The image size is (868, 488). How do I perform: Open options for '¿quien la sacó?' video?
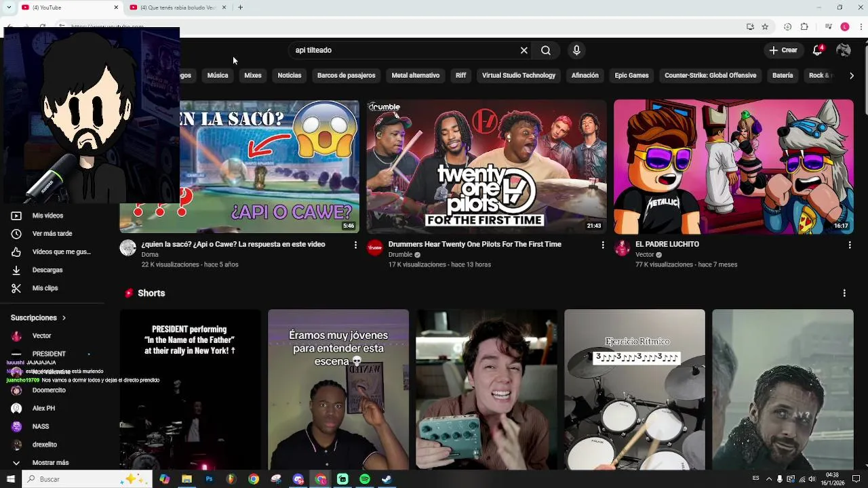coord(355,245)
